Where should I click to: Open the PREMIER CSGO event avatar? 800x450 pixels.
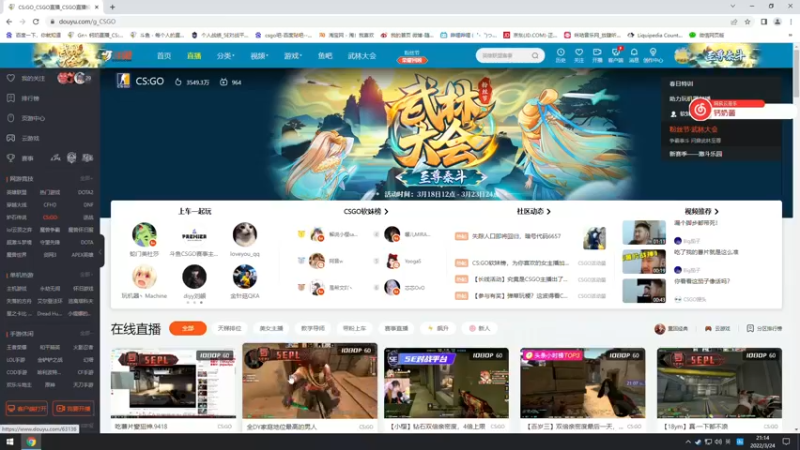(x=194, y=235)
